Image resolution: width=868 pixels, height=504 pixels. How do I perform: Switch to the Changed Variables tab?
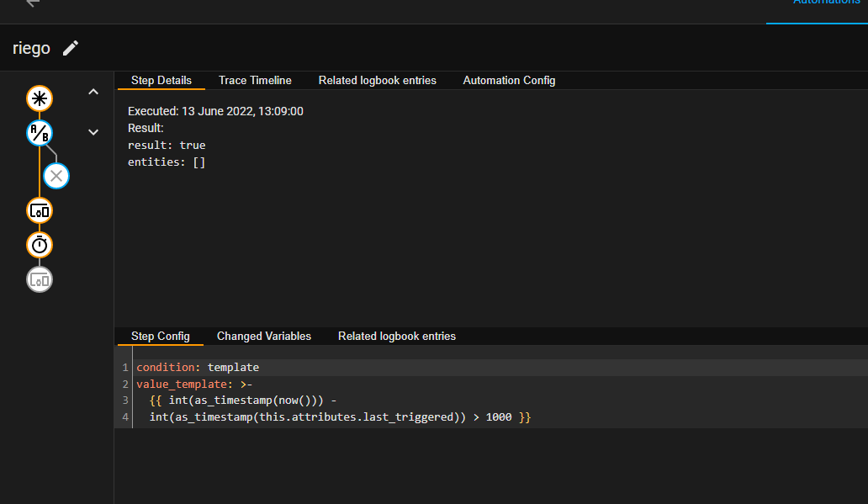coord(263,337)
